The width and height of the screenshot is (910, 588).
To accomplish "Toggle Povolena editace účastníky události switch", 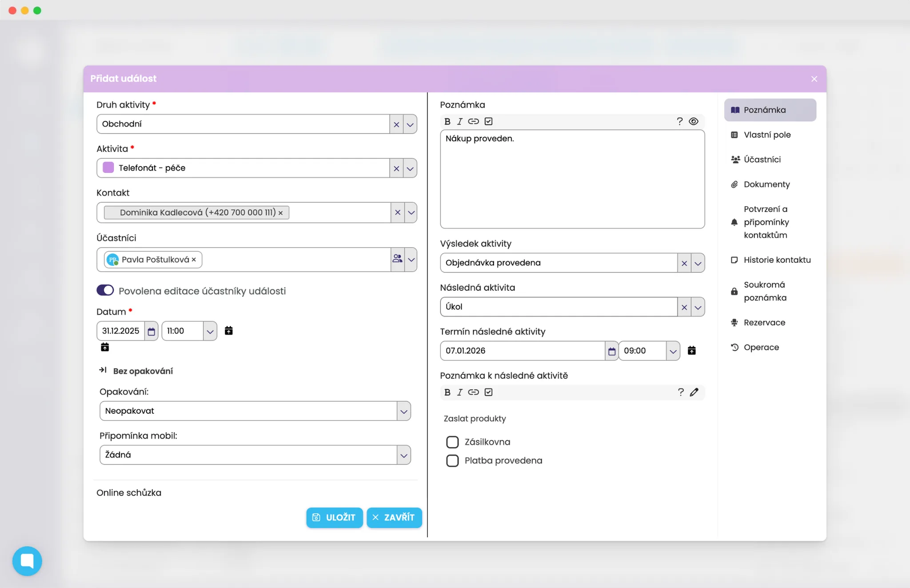I will coord(105,291).
